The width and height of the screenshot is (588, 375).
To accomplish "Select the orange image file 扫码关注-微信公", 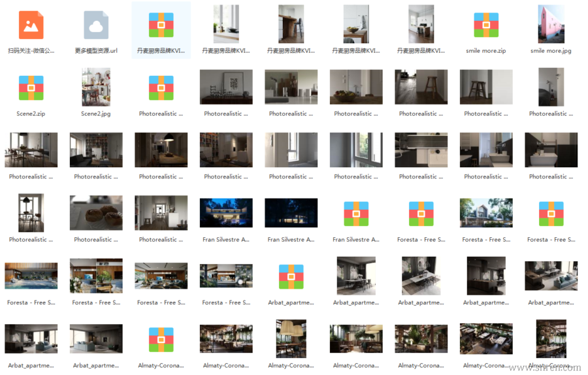I will click(31, 25).
